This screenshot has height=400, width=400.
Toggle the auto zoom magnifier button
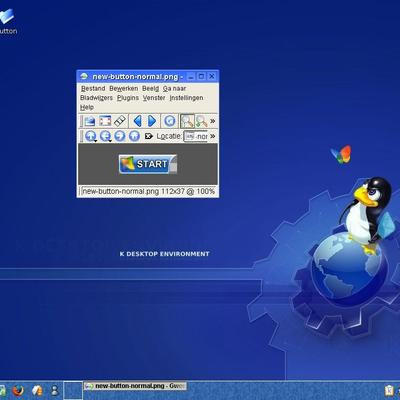point(187,121)
